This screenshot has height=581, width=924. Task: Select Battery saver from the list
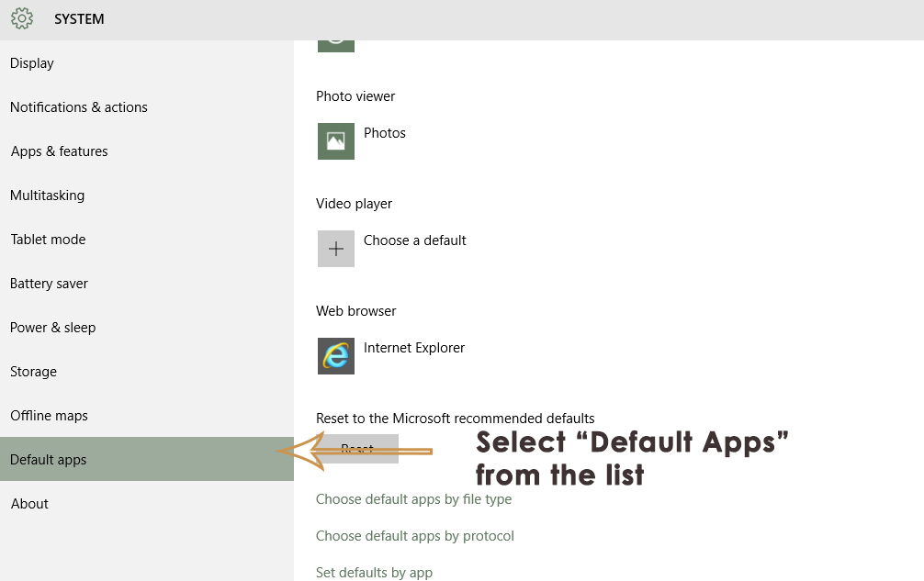[x=49, y=283]
